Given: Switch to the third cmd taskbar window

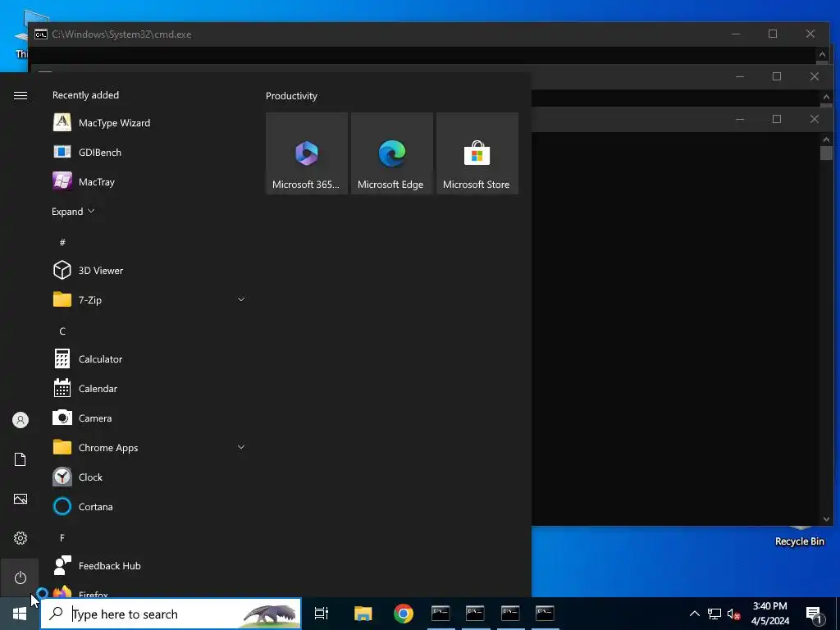Looking at the screenshot, I should (x=510, y=614).
